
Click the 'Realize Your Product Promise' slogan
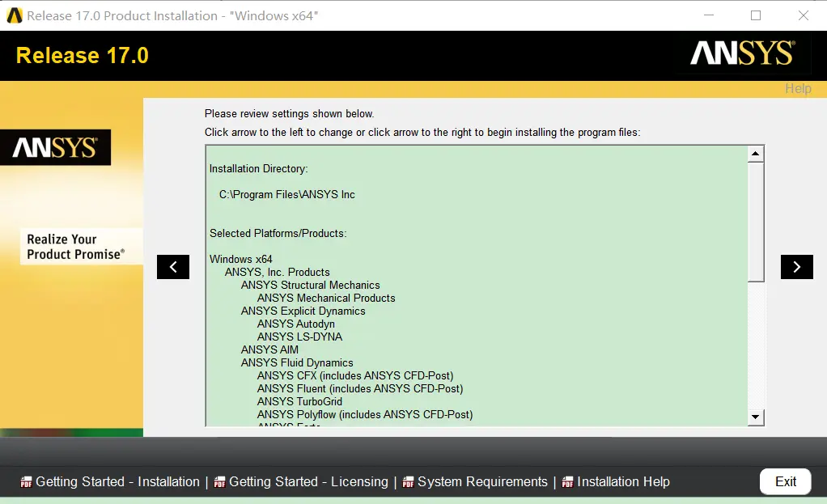pyautogui.click(x=75, y=247)
